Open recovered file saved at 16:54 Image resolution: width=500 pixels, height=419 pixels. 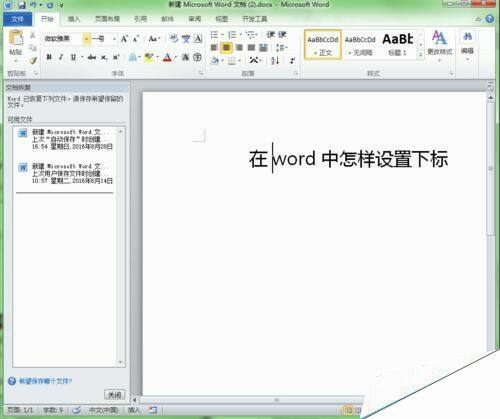pos(66,139)
